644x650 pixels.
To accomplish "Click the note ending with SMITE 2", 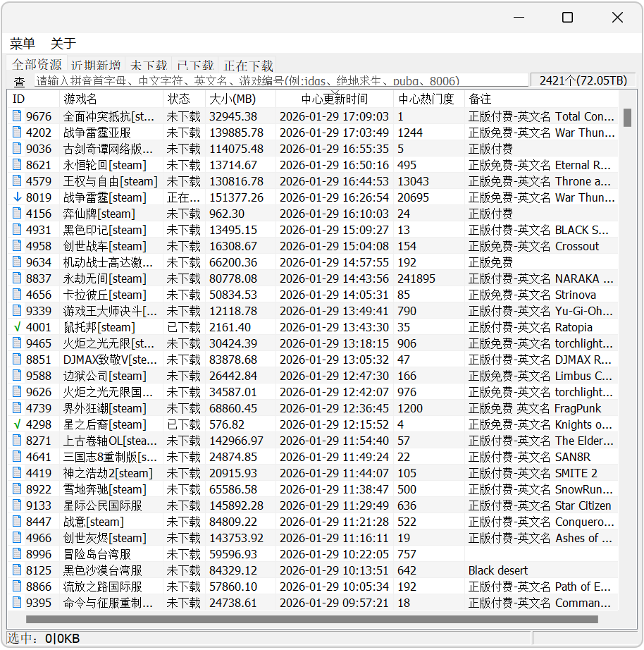I will [533, 473].
